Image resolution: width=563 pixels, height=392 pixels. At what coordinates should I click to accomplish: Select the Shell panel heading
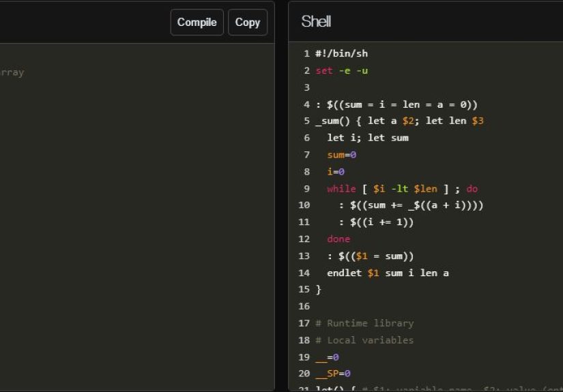click(316, 22)
